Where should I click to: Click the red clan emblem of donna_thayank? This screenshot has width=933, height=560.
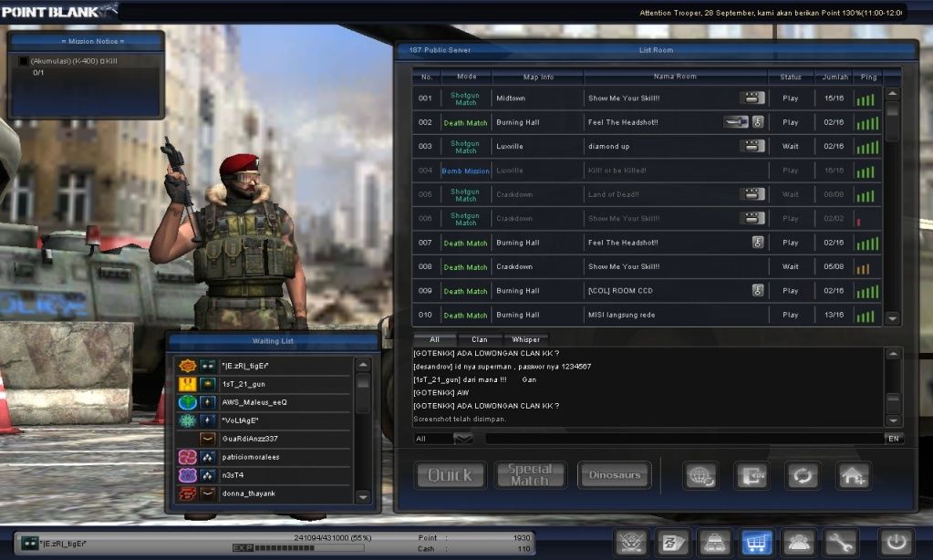coord(188,493)
